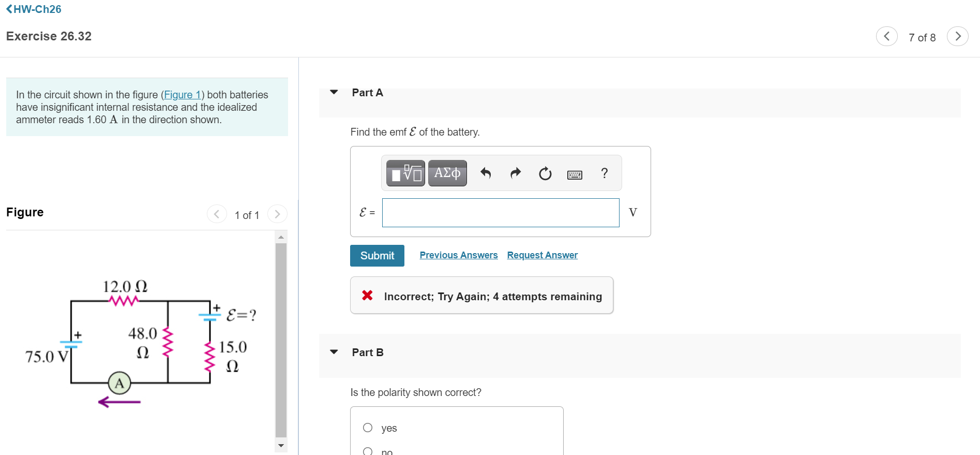Open keyboard shortcuts icon
Screen dimensions: 980x455
click(575, 174)
